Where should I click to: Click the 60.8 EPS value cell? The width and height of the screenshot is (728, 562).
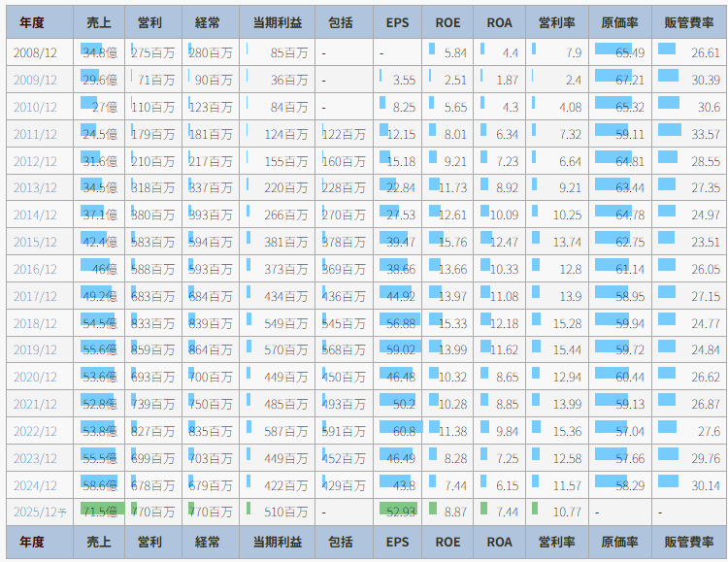397,431
